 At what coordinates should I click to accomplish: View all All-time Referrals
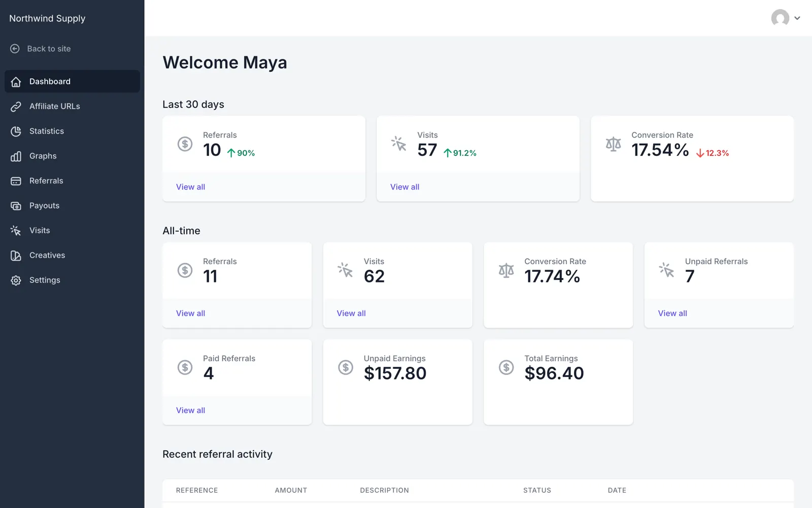point(190,313)
